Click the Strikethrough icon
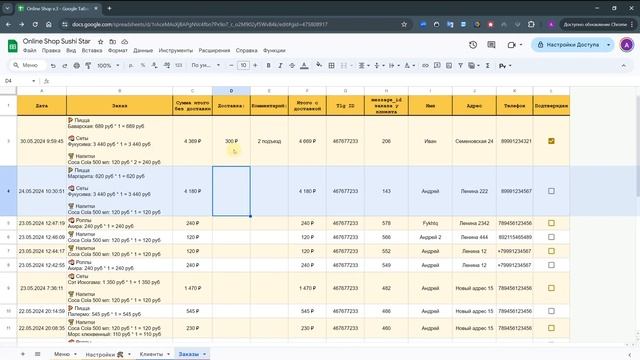The image size is (640, 360). [x=292, y=65]
